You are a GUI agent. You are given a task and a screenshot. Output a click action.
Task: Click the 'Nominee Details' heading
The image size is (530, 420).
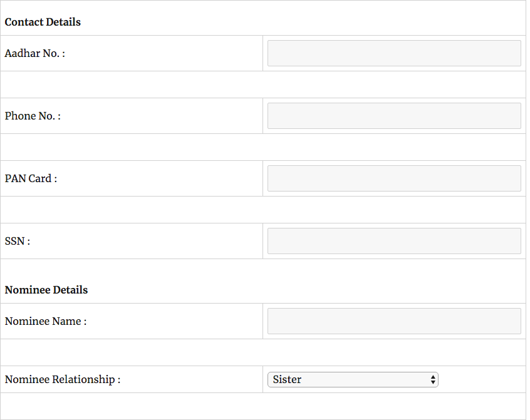coord(46,290)
